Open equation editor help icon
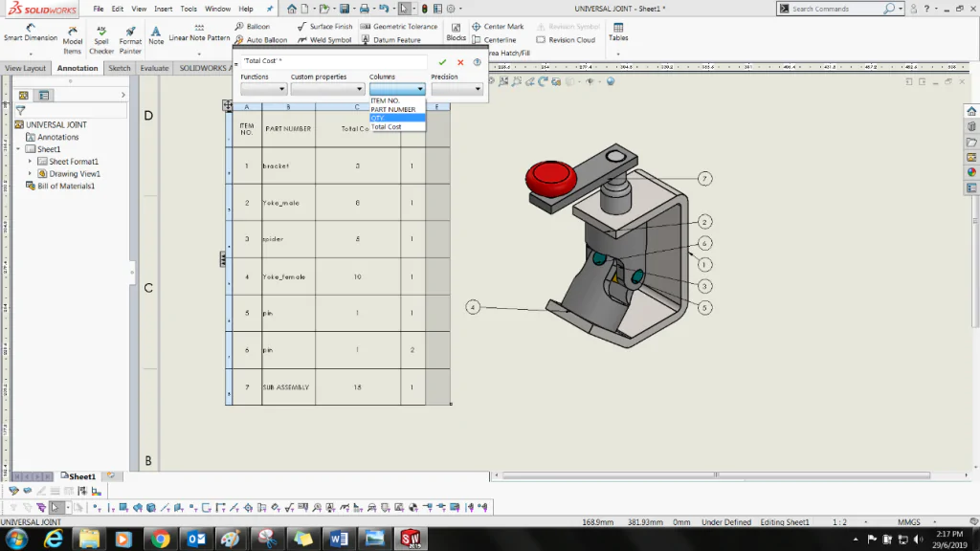The width and height of the screenshot is (980, 551). pyautogui.click(x=477, y=62)
